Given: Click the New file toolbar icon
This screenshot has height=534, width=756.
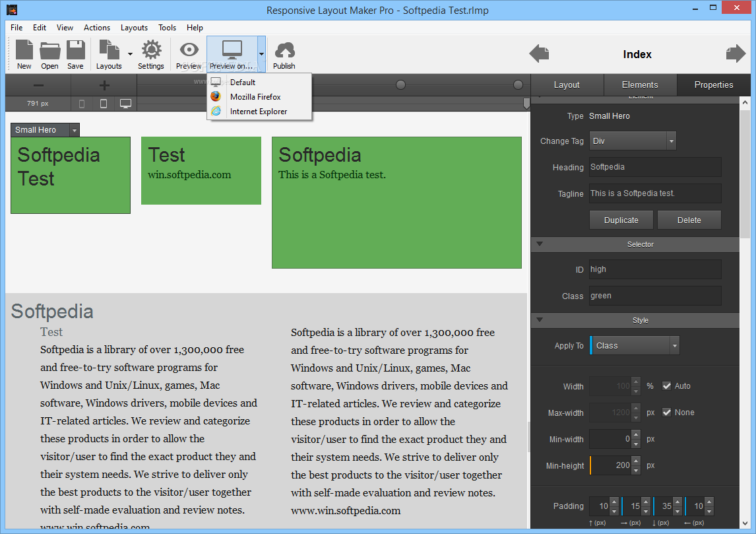Looking at the screenshot, I should pos(24,54).
